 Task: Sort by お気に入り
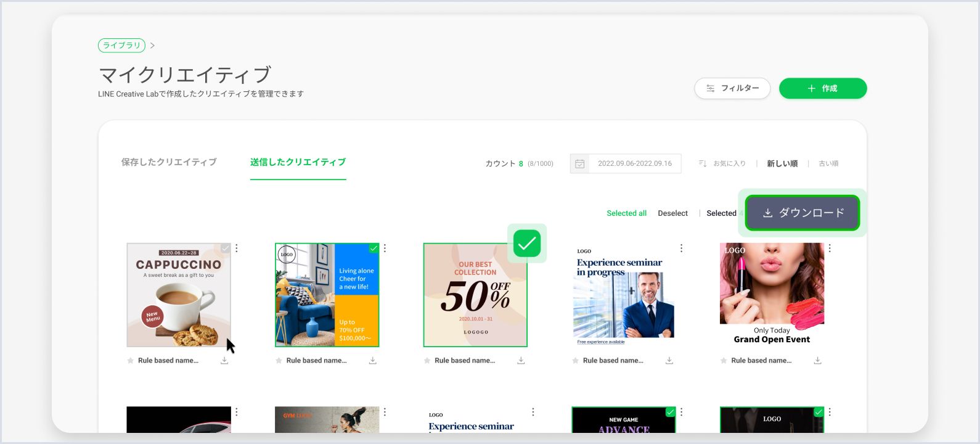[729, 163]
